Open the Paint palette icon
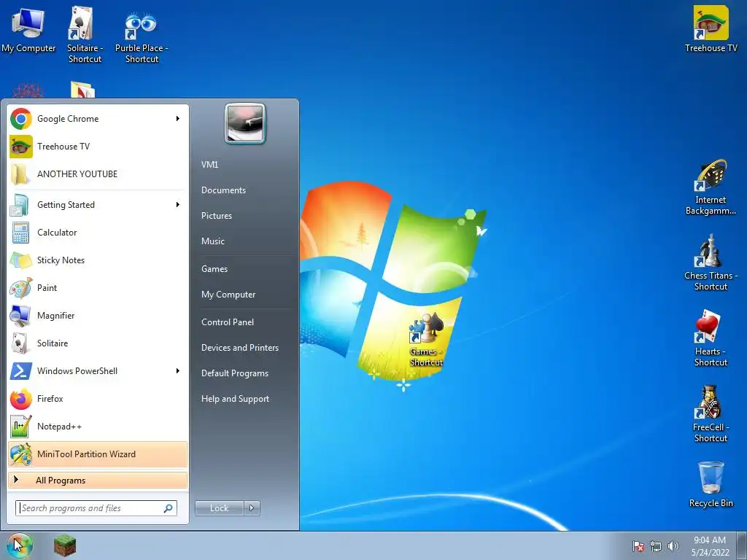747x560 pixels. [x=21, y=287]
